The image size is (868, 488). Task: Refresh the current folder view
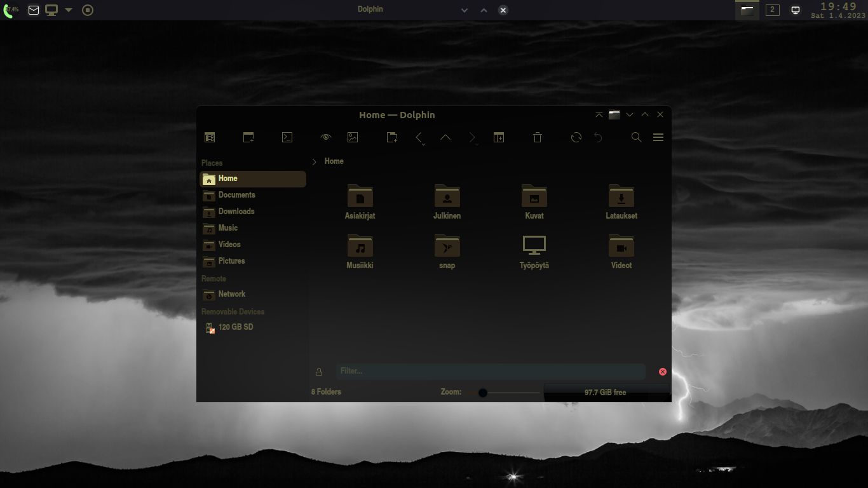[576, 137]
